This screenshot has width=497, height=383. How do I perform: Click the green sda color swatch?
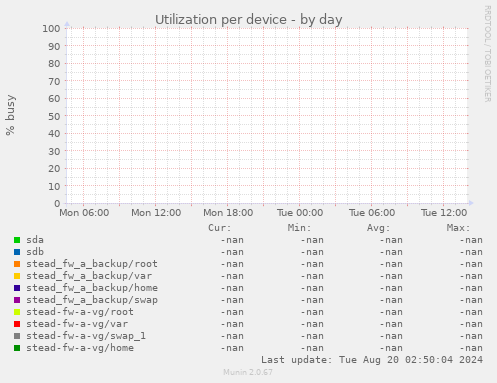(17, 240)
